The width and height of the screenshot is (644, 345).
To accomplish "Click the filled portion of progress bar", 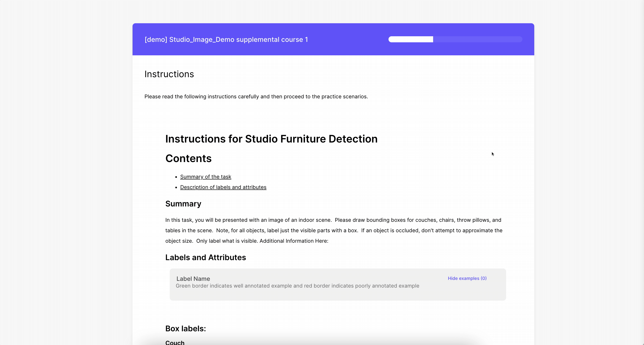I will [x=411, y=39].
